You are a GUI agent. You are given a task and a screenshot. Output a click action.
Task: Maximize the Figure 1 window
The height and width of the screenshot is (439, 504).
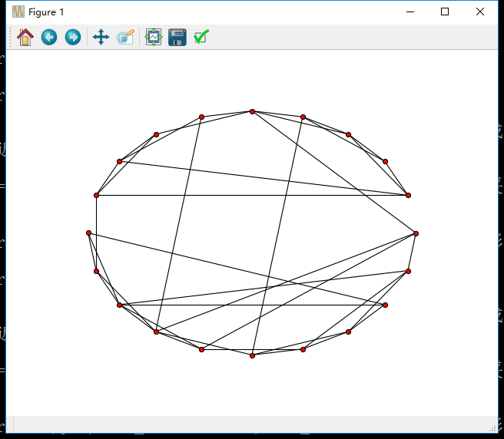(445, 12)
